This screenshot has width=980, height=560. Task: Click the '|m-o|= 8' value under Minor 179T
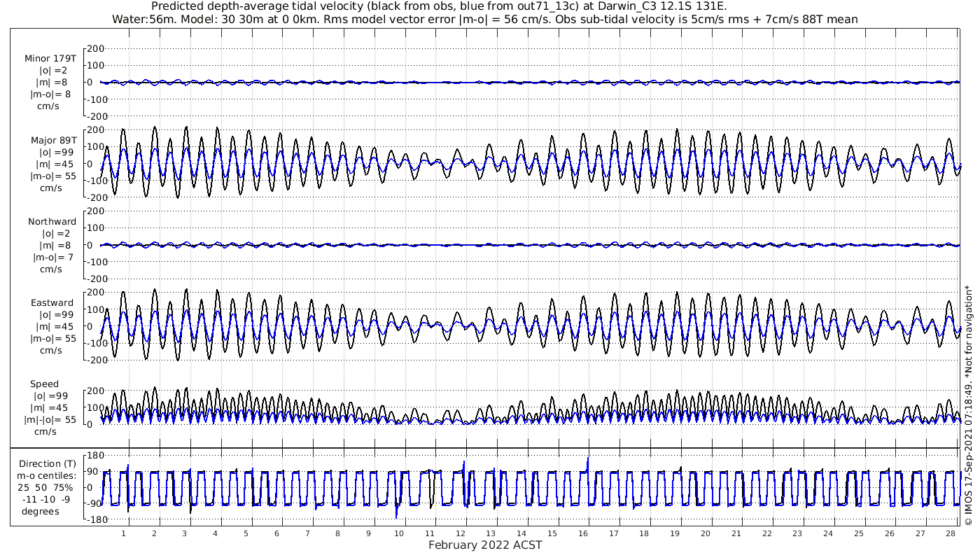(49, 94)
